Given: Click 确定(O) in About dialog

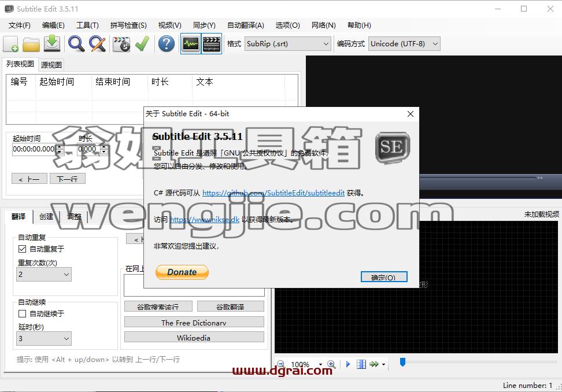Looking at the screenshot, I should coord(384,278).
